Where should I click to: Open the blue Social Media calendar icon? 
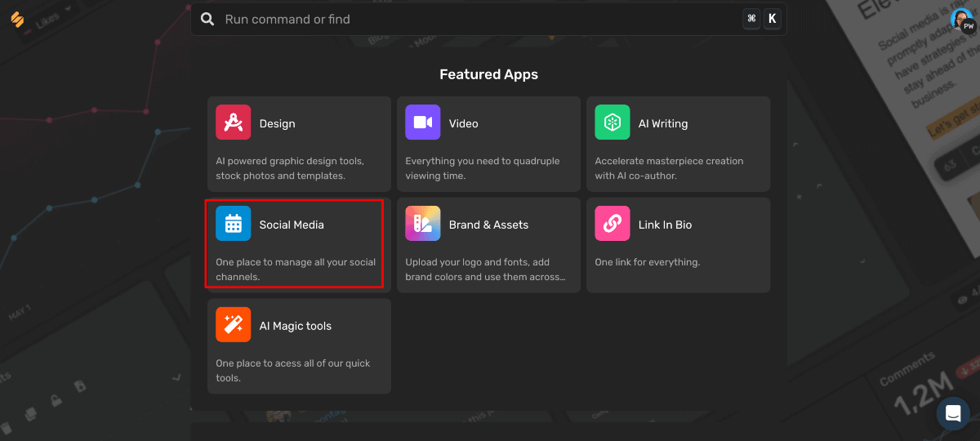(233, 224)
